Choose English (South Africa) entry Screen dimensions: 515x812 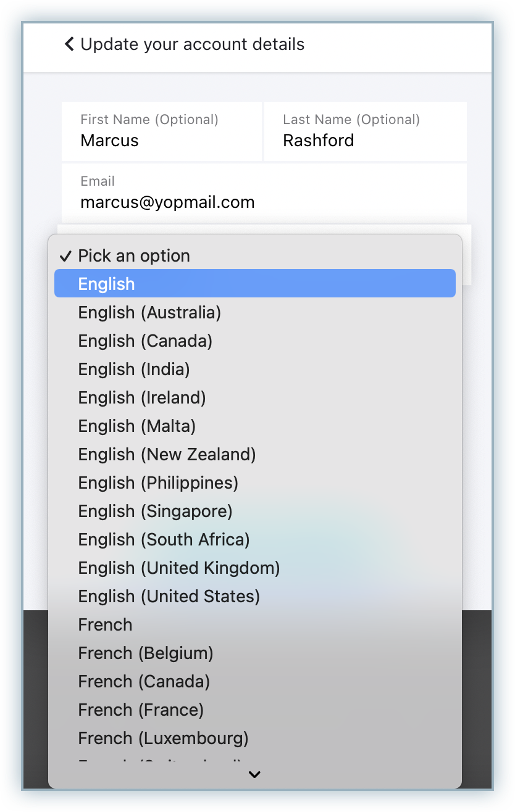[164, 540]
